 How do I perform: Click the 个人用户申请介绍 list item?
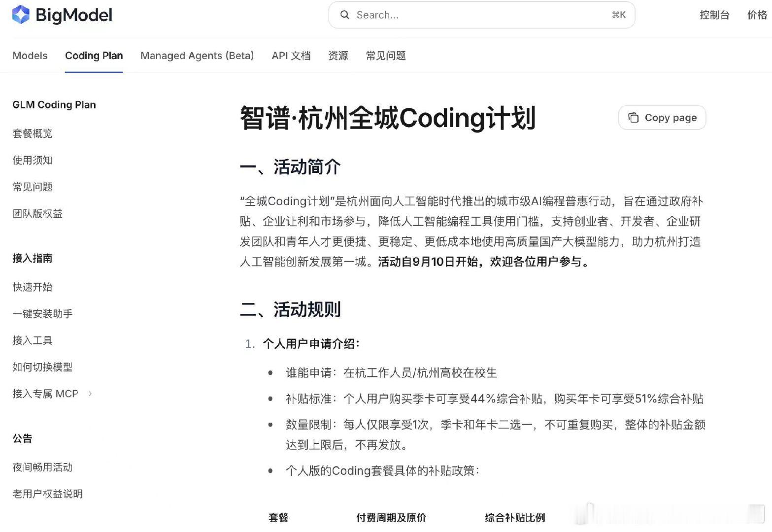tap(311, 344)
